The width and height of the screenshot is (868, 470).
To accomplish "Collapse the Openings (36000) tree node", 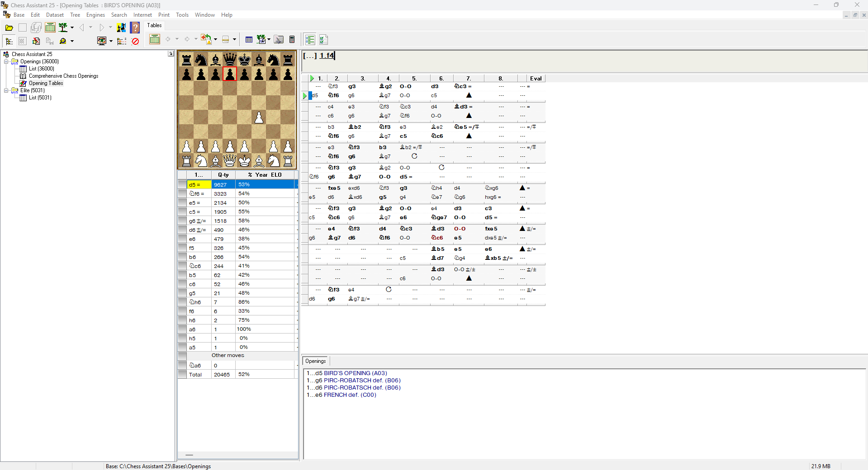I will tap(6, 61).
